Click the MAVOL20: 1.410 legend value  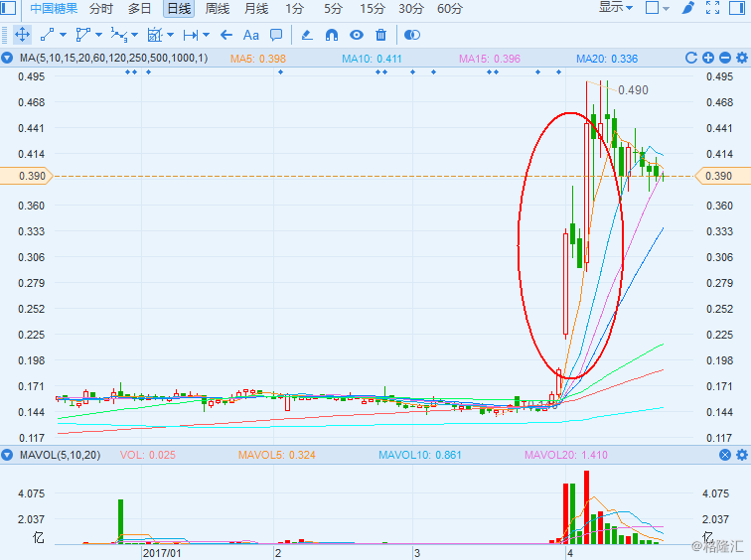click(x=566, y=455)
